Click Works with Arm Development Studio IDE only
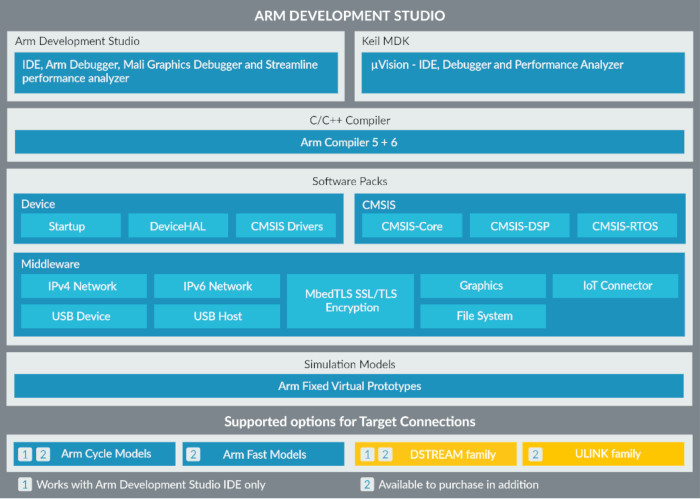 [x=151, y=485]
